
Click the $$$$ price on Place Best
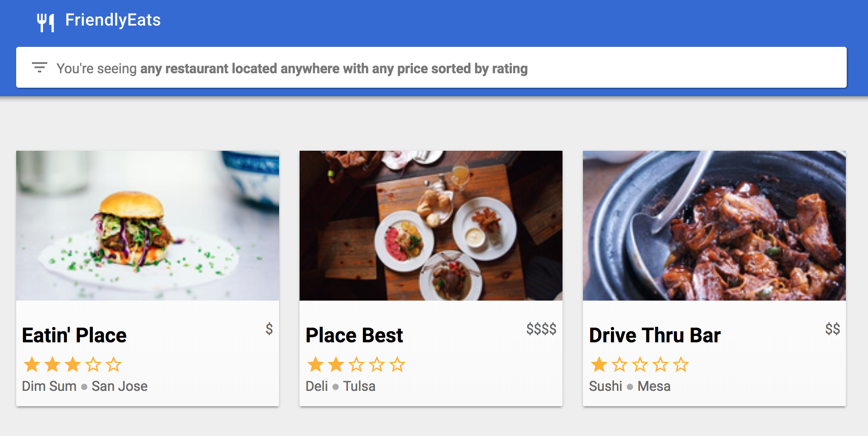[x=541, y=329]
